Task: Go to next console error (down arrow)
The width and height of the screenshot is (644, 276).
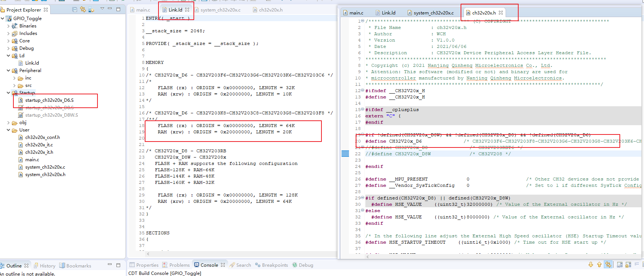Action: tap(591, 264)
